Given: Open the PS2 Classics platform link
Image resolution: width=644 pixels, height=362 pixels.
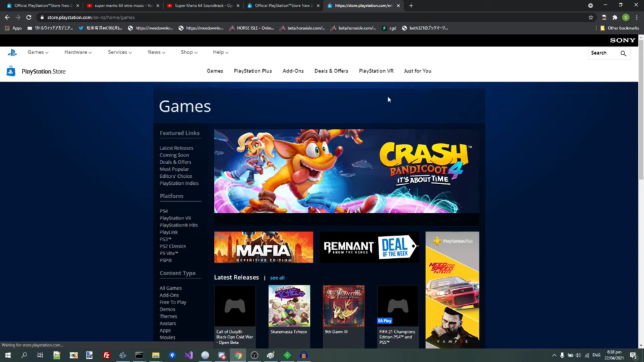Looking at the screenshot, I should [x=173, y=246].
